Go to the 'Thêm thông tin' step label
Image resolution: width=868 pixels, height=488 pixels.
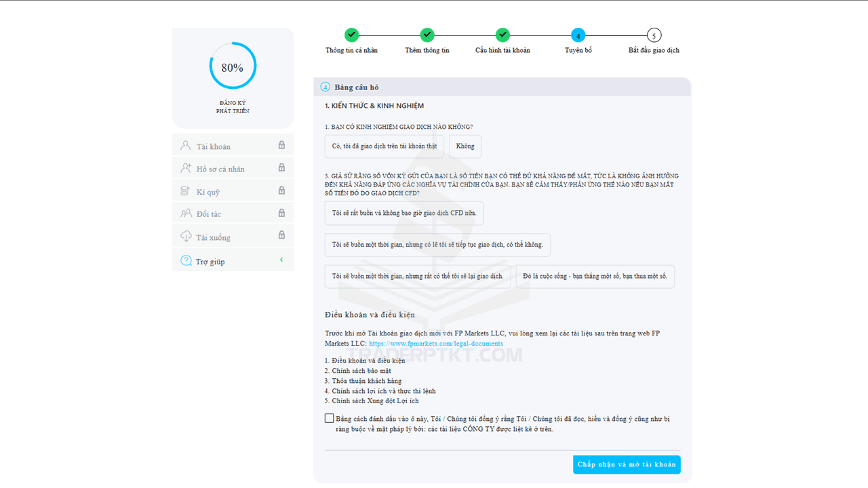click(x=427, y=50)
